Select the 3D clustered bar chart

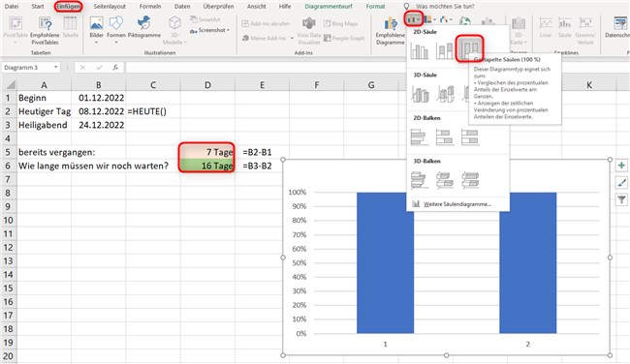coord(420,180)
